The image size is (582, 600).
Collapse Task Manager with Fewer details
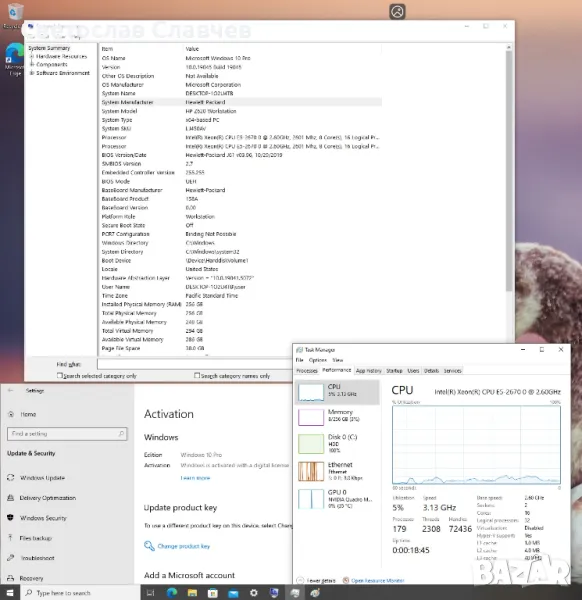click(316, 580)
